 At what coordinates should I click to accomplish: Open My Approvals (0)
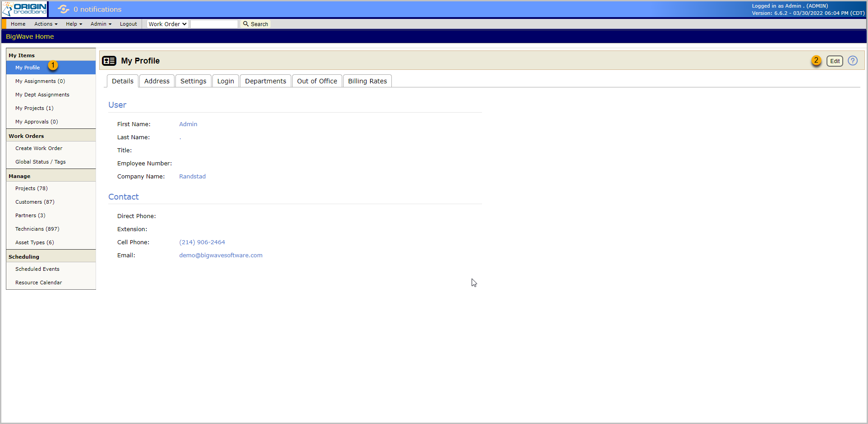51,122
